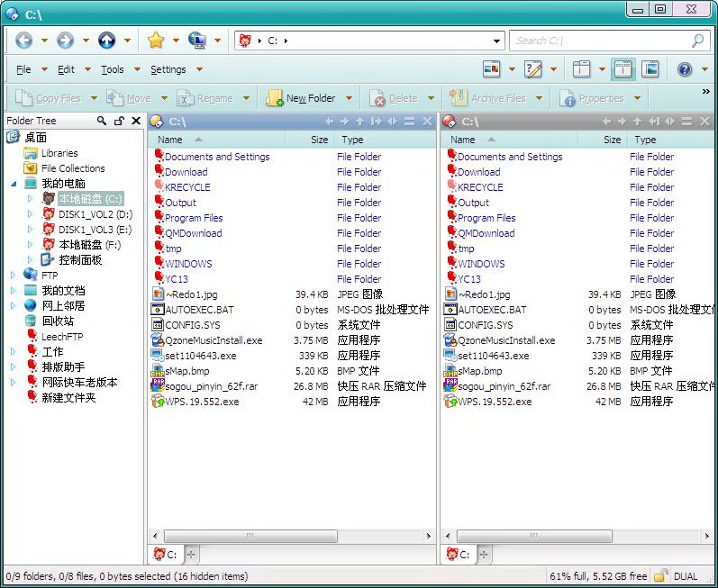Select LeechFTP in Folder Tree
The image size is (718, 588).
tap(62, 337)
